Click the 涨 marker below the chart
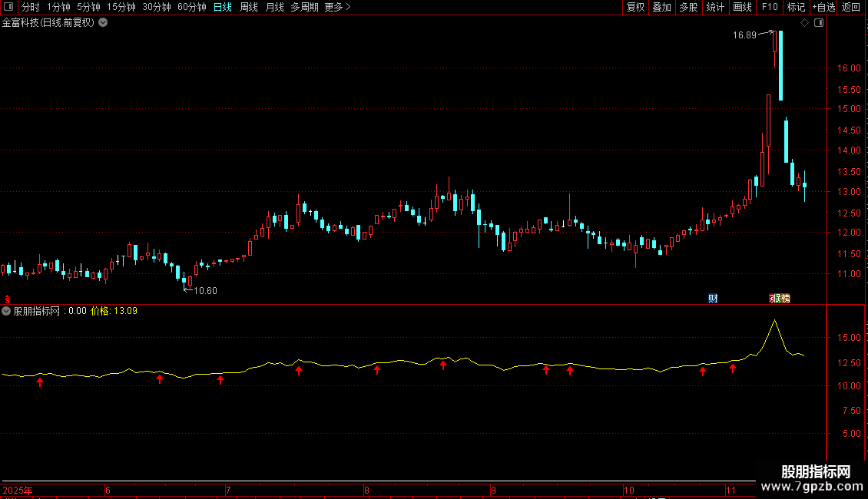Image resolution: width=868 pixels, height=499 pixels. click(x=774, y=298)
